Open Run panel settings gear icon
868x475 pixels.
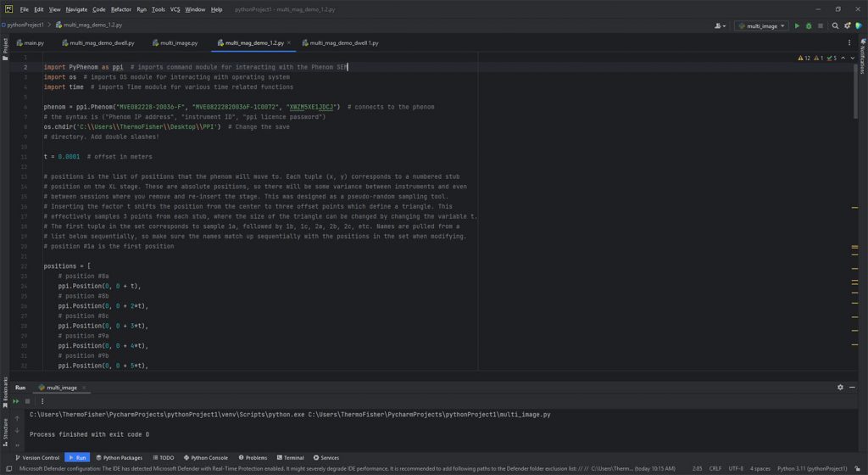[x=841, y=387]
